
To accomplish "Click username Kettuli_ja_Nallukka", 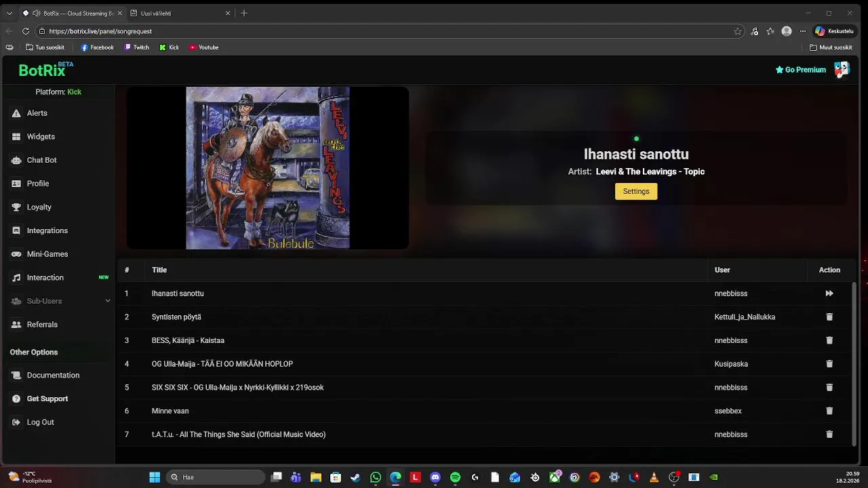I will [745, 317].
